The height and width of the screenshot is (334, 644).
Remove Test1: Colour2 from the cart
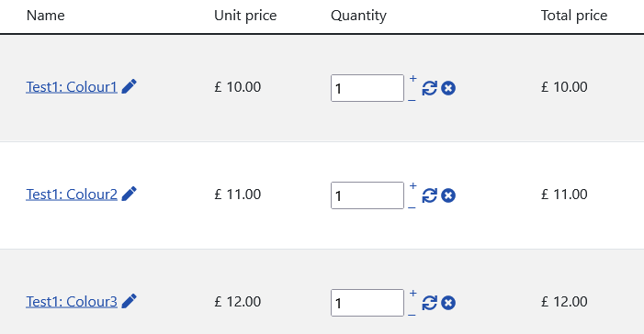[448, 195]
